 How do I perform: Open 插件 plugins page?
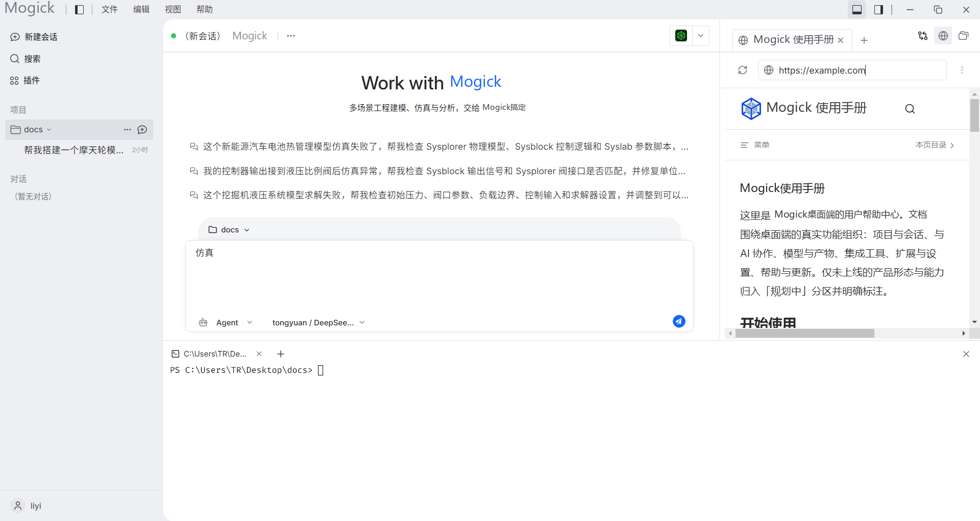coord(25,80)
